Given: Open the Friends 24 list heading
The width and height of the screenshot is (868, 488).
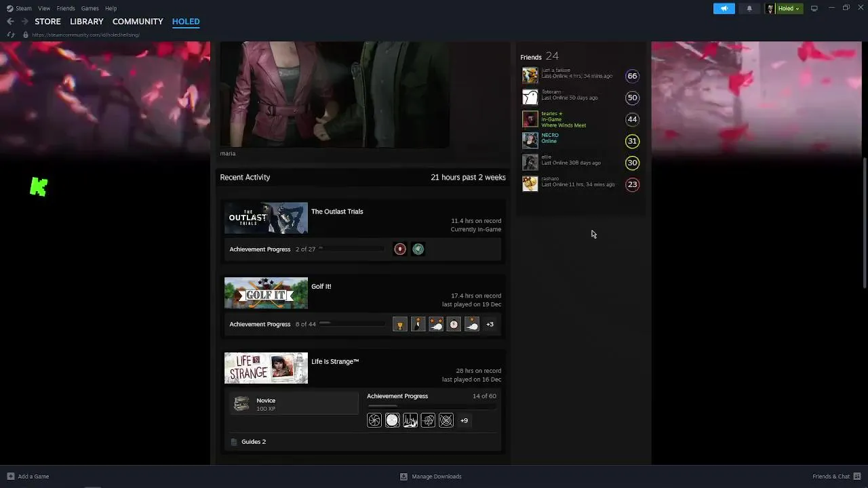Looking at the screenshot, I should 540,56.
